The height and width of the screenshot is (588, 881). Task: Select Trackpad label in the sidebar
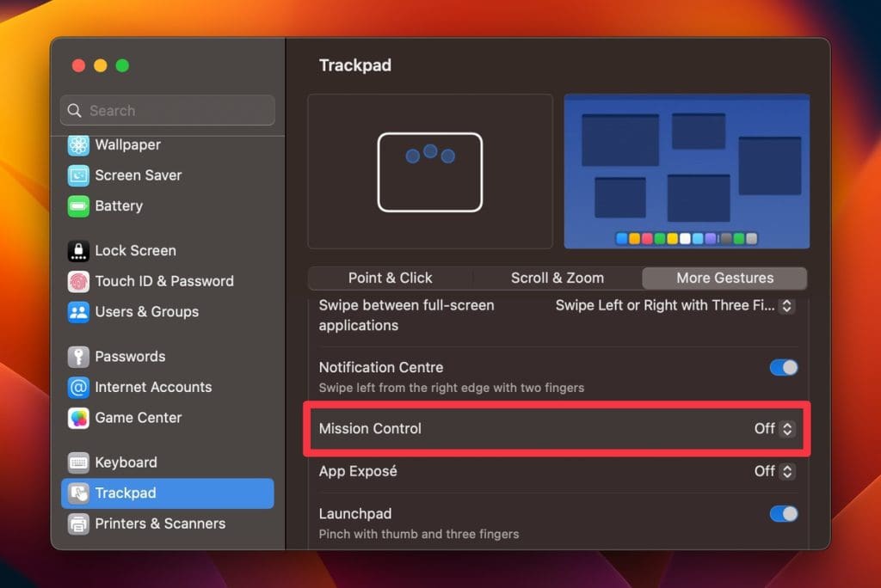coord(126,493)
